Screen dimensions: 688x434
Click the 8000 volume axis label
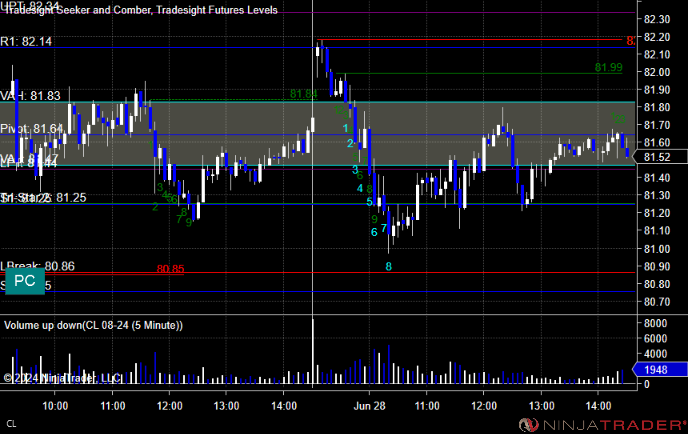coord(656,323)
